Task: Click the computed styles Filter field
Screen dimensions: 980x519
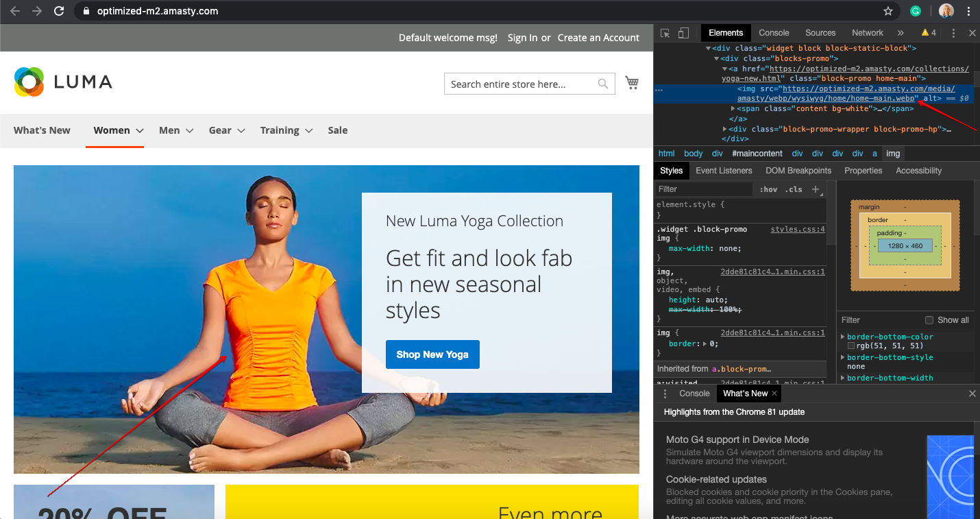Action: pos(881,320)
